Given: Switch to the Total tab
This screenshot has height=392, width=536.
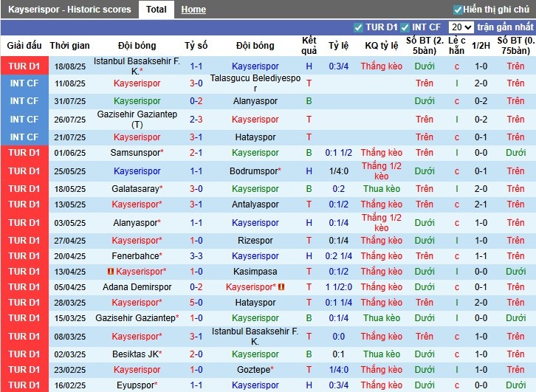Looking at the screenshot, I should point(156,10).
